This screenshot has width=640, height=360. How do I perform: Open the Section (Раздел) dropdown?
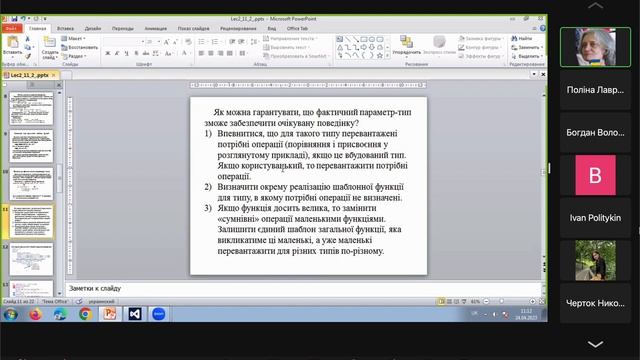click(73, 56)
